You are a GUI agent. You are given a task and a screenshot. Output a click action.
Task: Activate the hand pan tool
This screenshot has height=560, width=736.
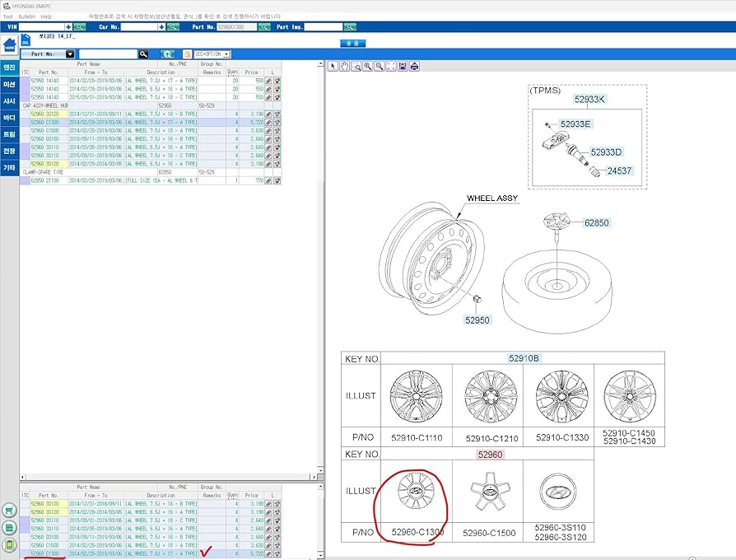344,67
